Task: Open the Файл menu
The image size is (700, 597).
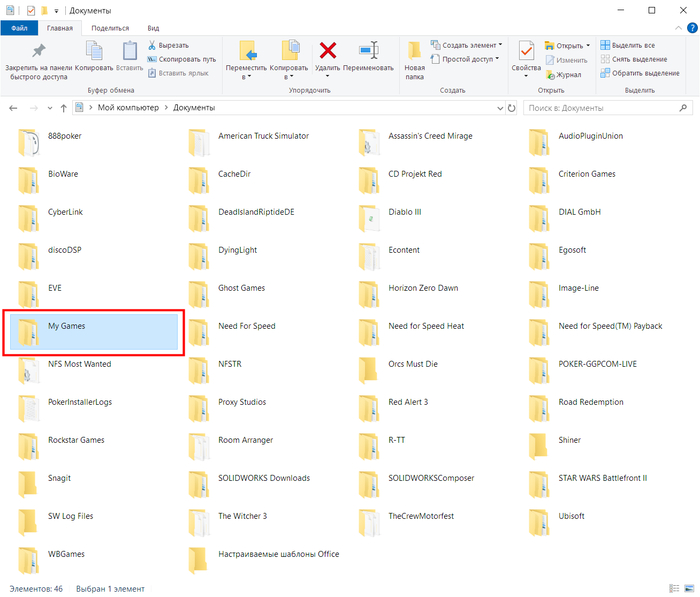Action: (x=19, y=28)
